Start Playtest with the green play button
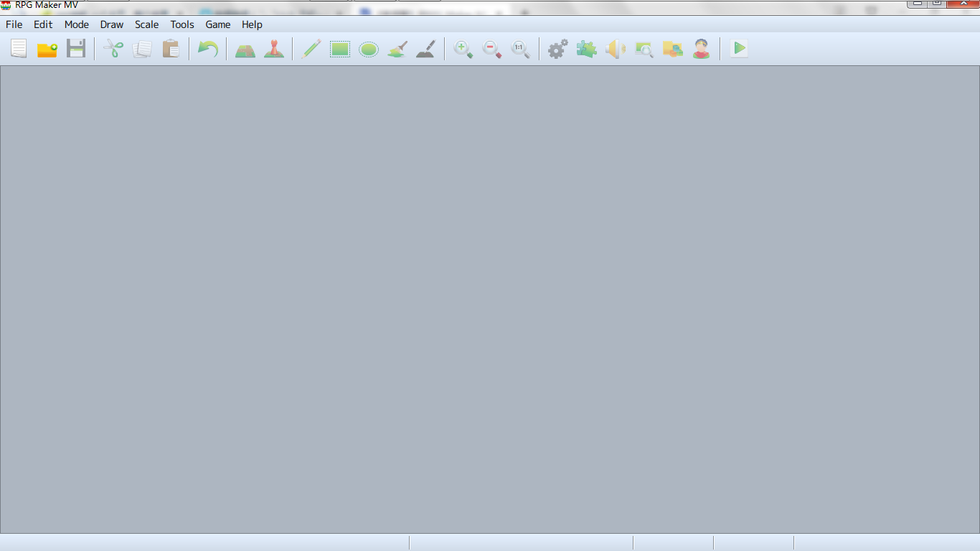The image size is (980, 551). (739, 49)
